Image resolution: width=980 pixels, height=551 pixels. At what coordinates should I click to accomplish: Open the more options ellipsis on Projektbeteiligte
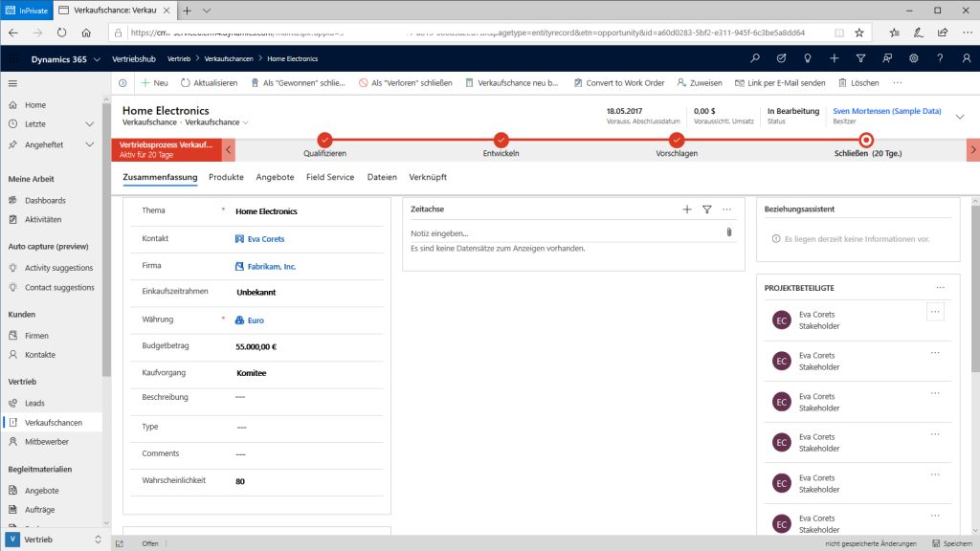[942, 285]
